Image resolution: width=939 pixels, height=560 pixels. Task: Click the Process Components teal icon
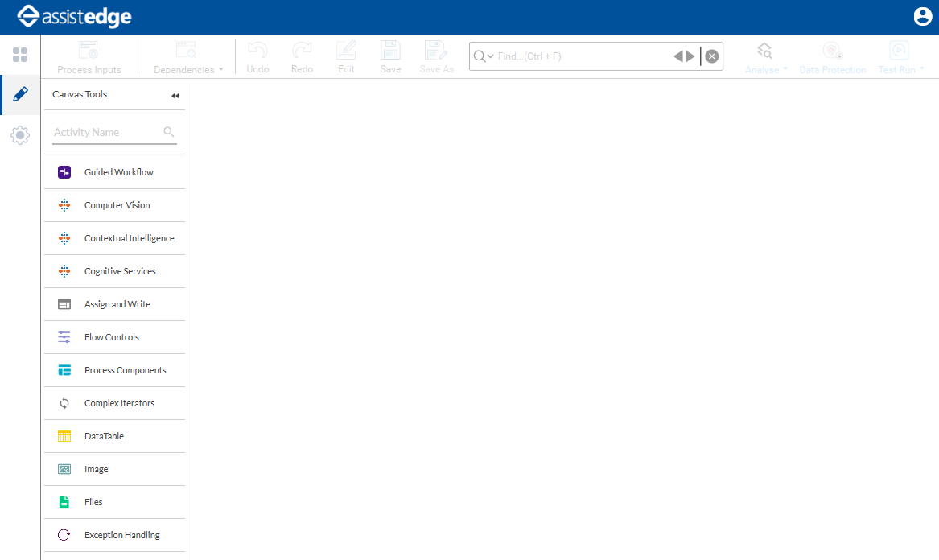click(x=64, y=370)
